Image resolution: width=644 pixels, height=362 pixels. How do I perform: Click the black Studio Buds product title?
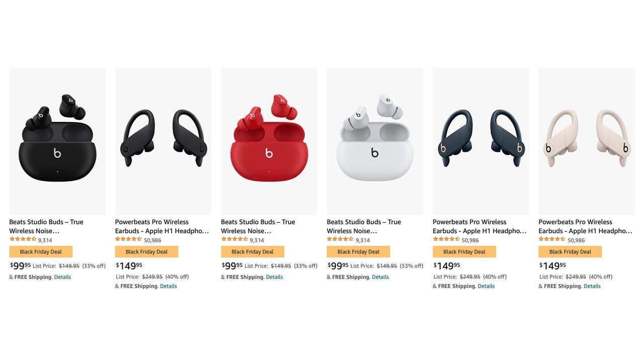[x=46, y=226]
